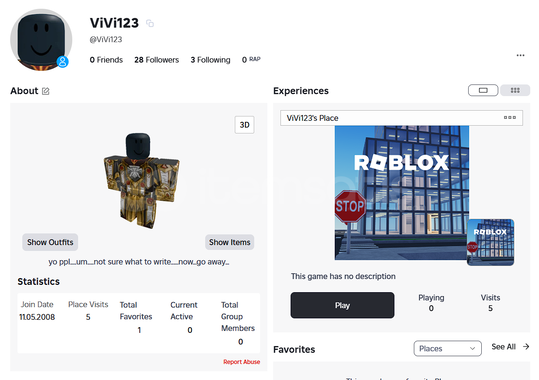Image resolution: width=539 pixels, height=380 pixels.
Task: Edit the About section pencil icon
Action: click(x=46, y=91)
